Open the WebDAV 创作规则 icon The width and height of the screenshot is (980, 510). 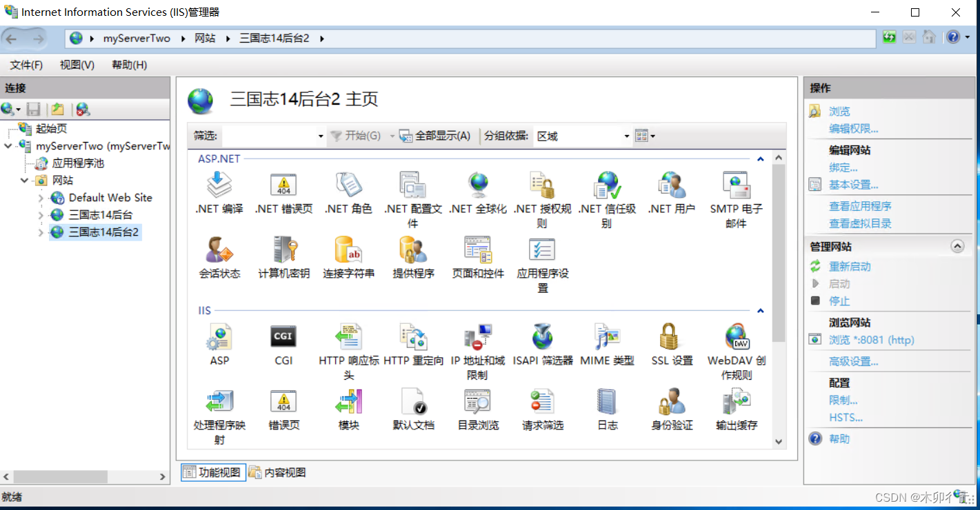pos(737,337)
